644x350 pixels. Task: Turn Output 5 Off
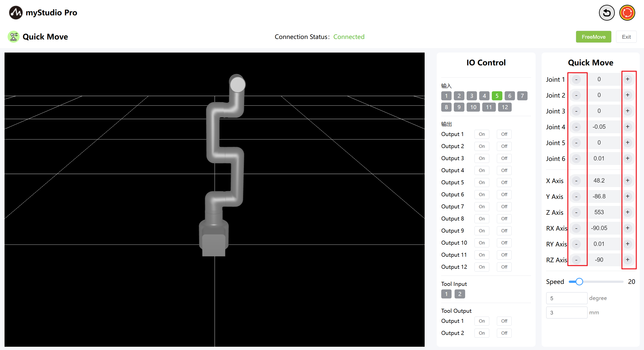pos(504,183)
